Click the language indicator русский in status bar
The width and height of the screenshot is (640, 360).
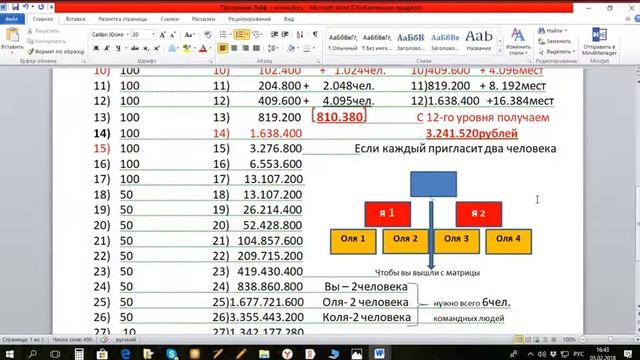click(x=126, y=340)
